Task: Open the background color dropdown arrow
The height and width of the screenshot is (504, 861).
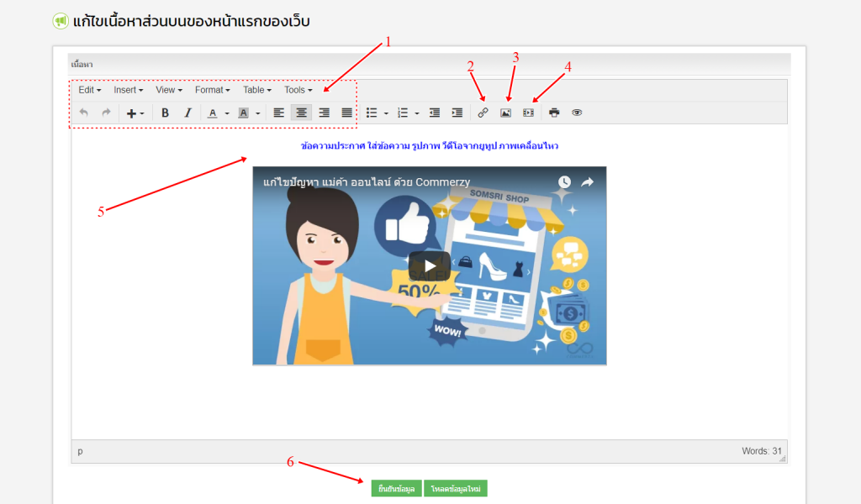Action: (x=257, y=113)
